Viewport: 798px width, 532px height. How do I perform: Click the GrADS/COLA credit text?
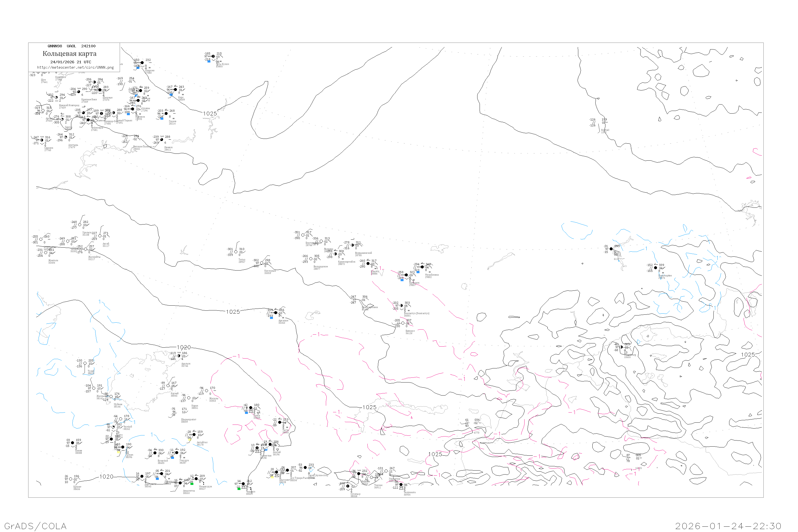point(35,526)
